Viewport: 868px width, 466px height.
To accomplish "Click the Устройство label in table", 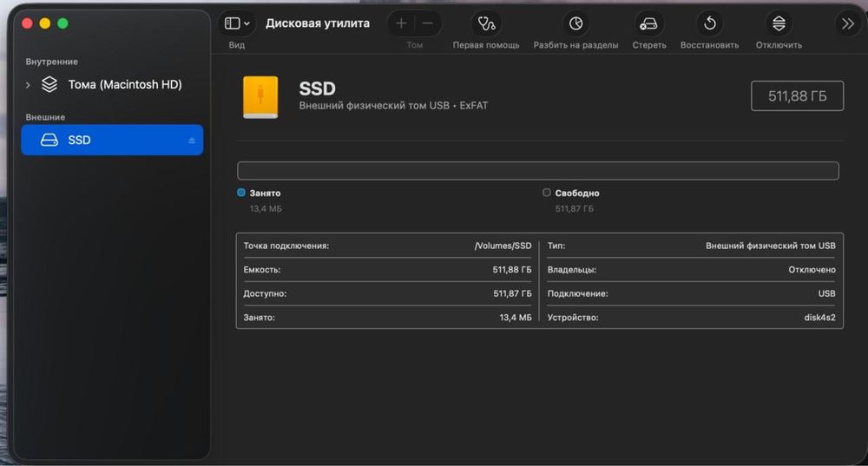I will pyautogui.click(x=573, y=318).
